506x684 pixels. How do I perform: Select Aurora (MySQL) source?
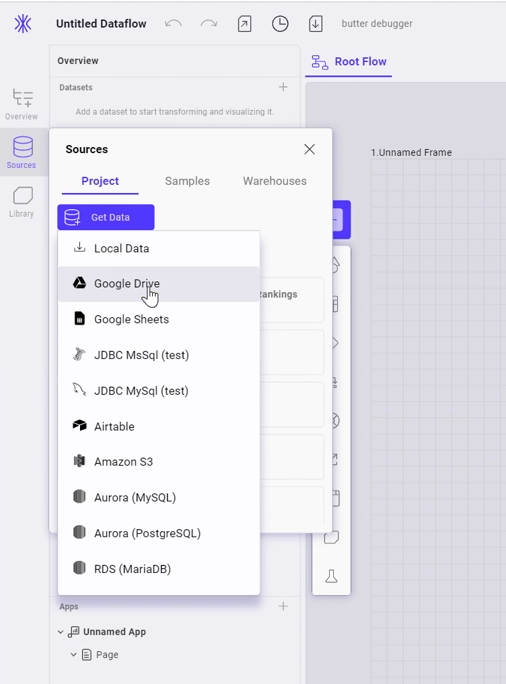tap(159, 497)
